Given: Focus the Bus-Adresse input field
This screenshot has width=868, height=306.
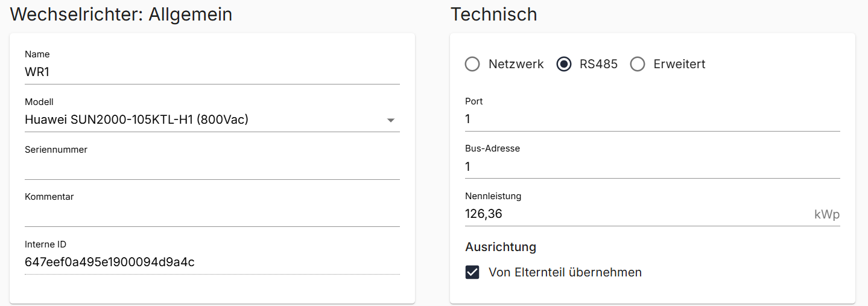Looking at the screenshot, I should tap(651, 167).
